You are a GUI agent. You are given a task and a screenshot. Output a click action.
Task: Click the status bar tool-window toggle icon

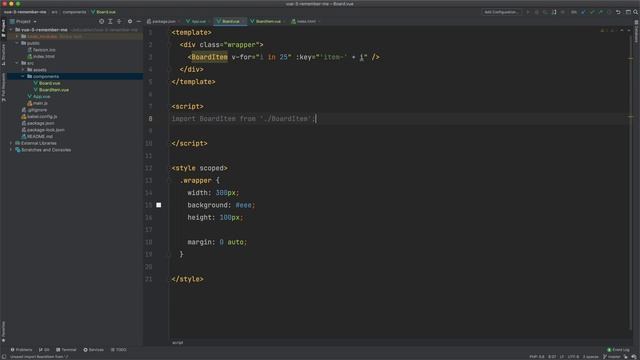[x=4, y=356]
